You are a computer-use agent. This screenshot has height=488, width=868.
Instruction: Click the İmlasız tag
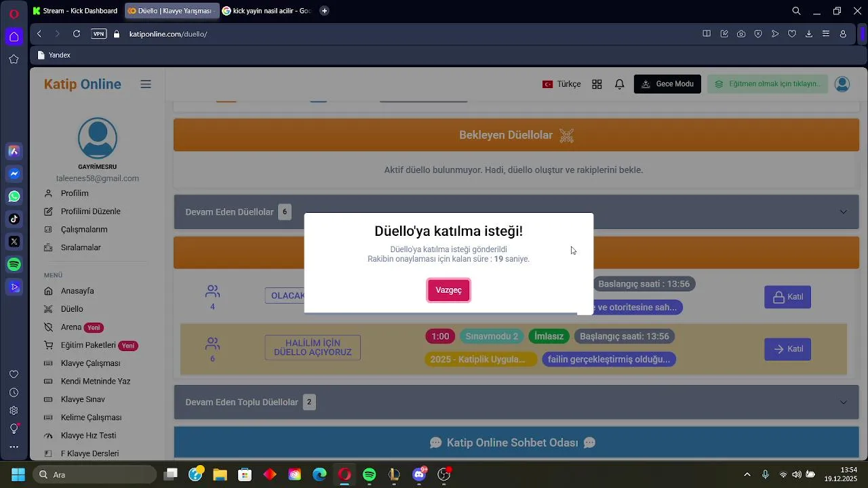click(549, 336)
